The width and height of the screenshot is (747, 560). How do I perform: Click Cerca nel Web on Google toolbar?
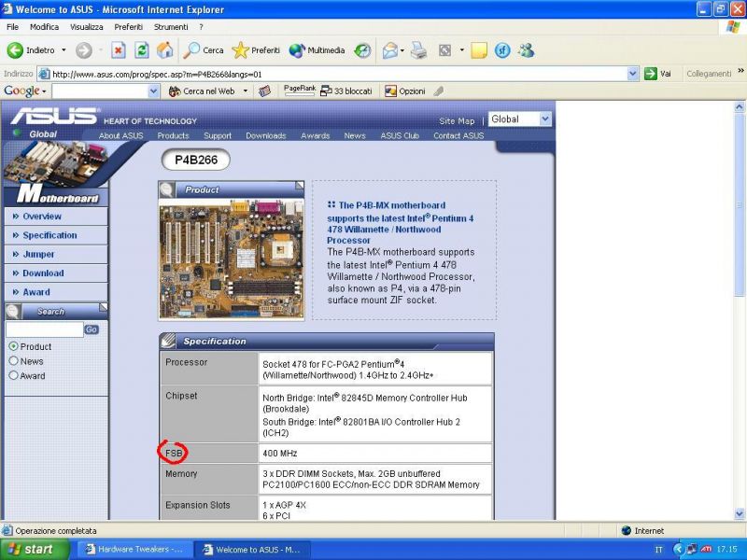pos(202,91)
